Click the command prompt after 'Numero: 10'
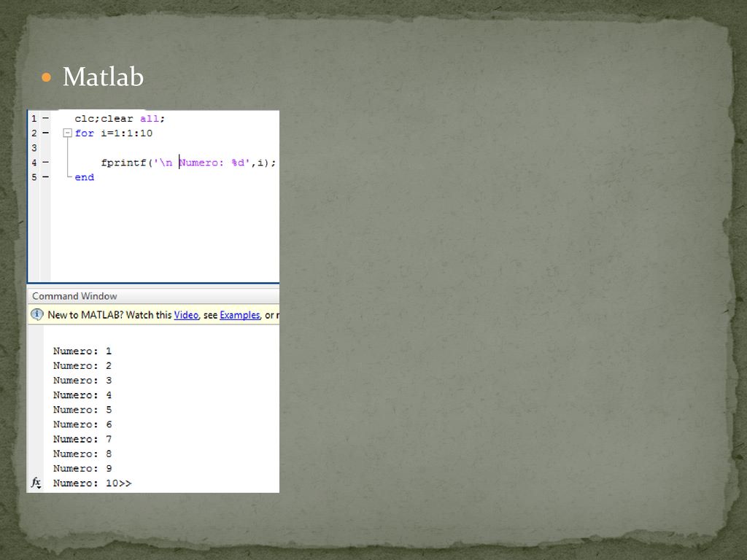 (x=125, y=483)
